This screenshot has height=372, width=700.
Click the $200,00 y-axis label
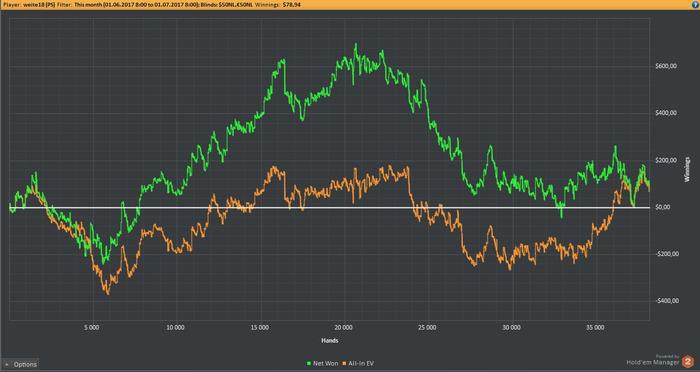(666, 160)
